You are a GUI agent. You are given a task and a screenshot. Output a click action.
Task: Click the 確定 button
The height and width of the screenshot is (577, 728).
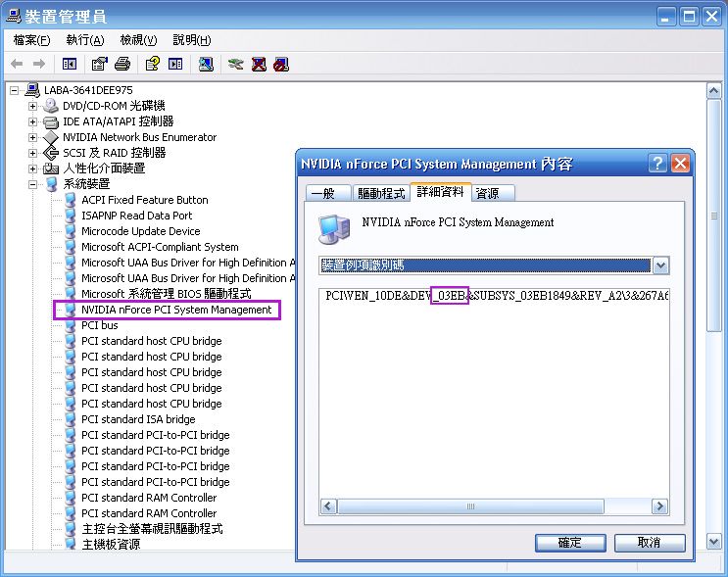[570, 543]
